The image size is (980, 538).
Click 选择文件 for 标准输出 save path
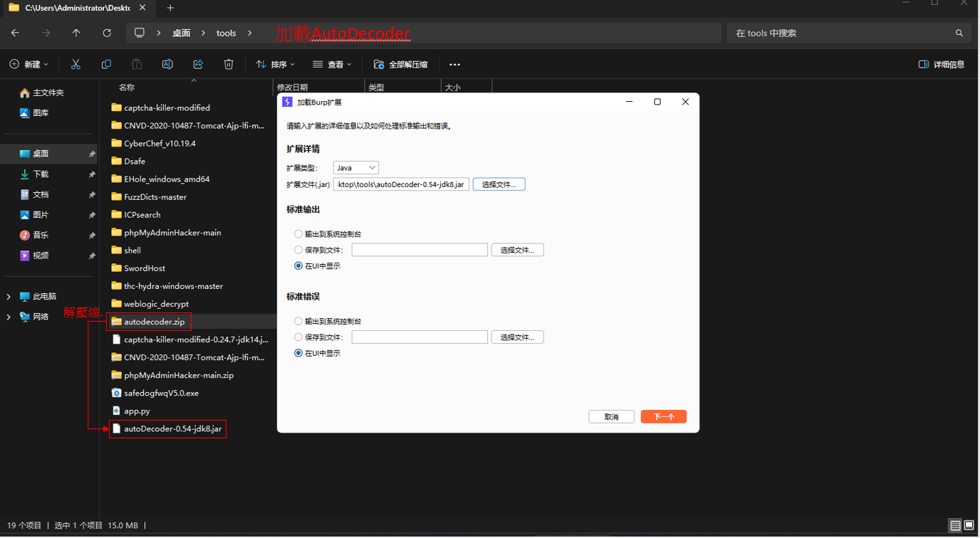517,250
